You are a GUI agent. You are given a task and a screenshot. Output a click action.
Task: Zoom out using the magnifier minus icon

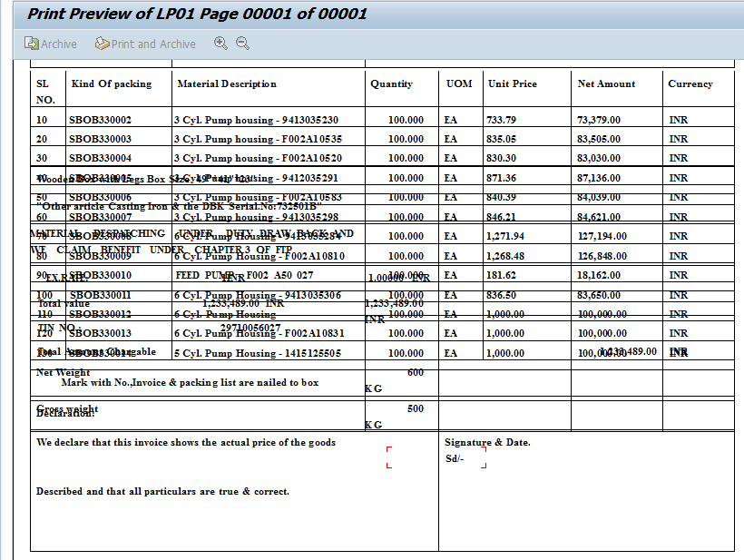(x=242, y=44)
